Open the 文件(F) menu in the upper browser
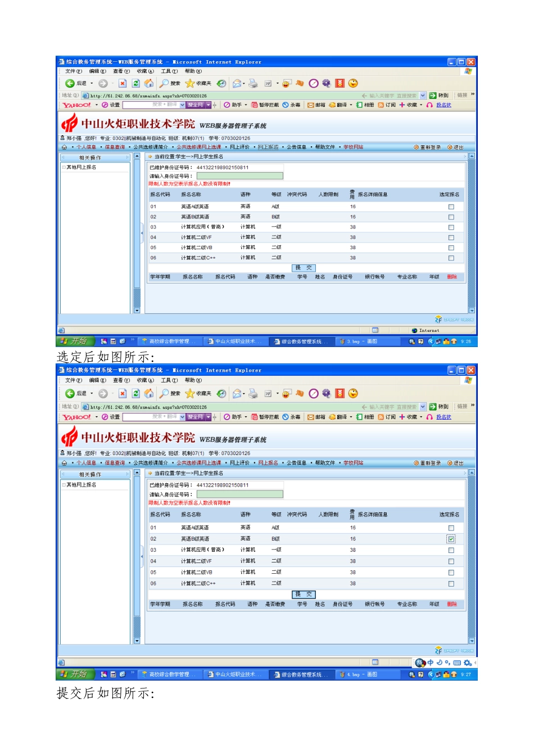The image size is (534, 756). tap(73, 71)
